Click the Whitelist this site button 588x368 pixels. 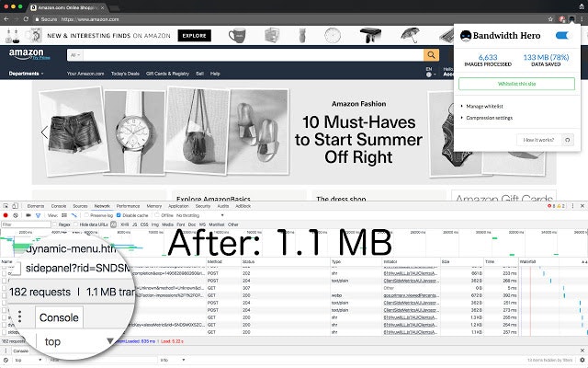516,84
